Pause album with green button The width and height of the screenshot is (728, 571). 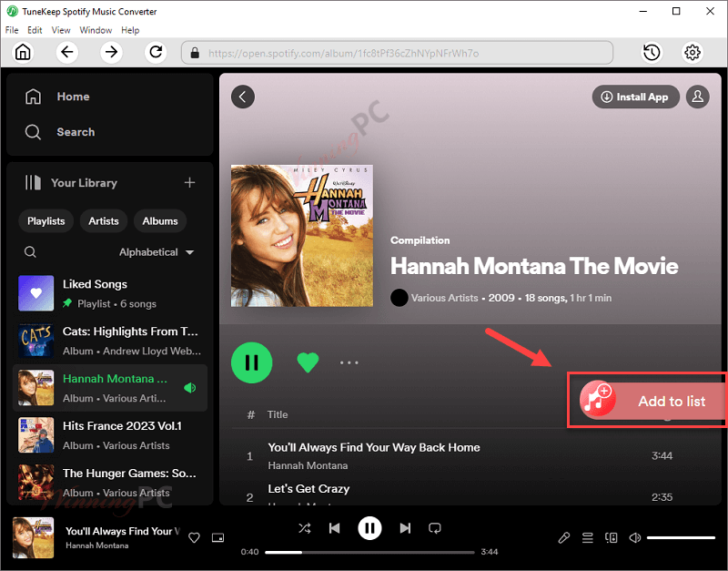click(252, 362)
